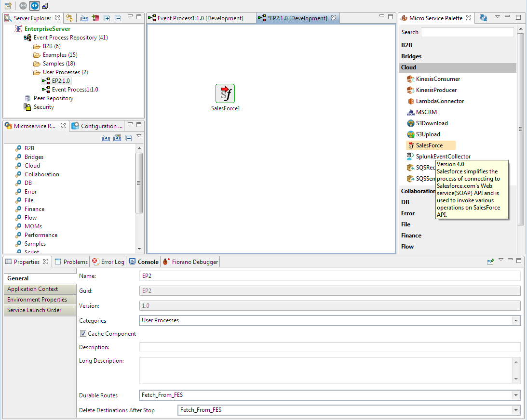Select the LambdaConnector service in the palette

[440, 101]
